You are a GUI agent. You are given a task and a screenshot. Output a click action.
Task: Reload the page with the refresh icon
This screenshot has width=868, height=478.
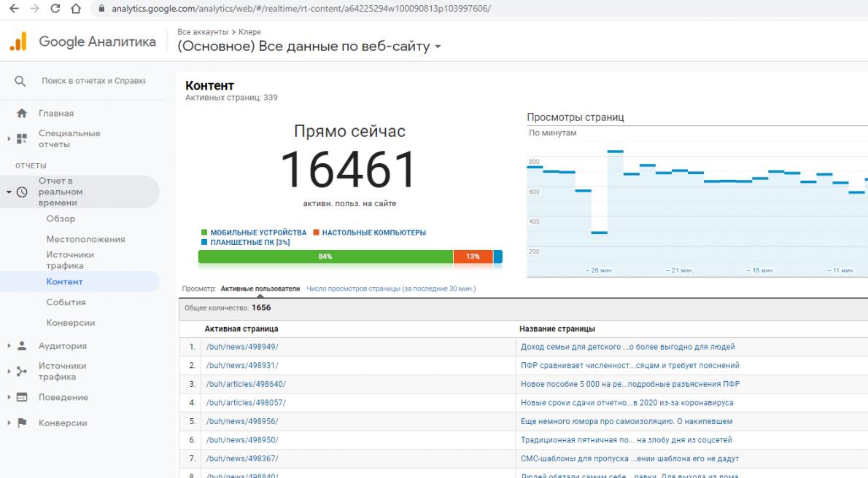pyautogui.click(x=55, y=8)
